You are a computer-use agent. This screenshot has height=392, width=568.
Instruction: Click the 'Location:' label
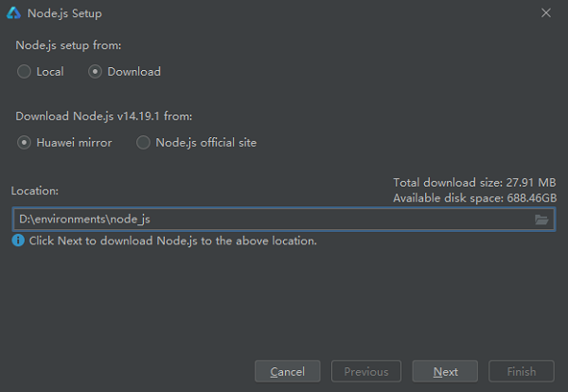point(37,190)
